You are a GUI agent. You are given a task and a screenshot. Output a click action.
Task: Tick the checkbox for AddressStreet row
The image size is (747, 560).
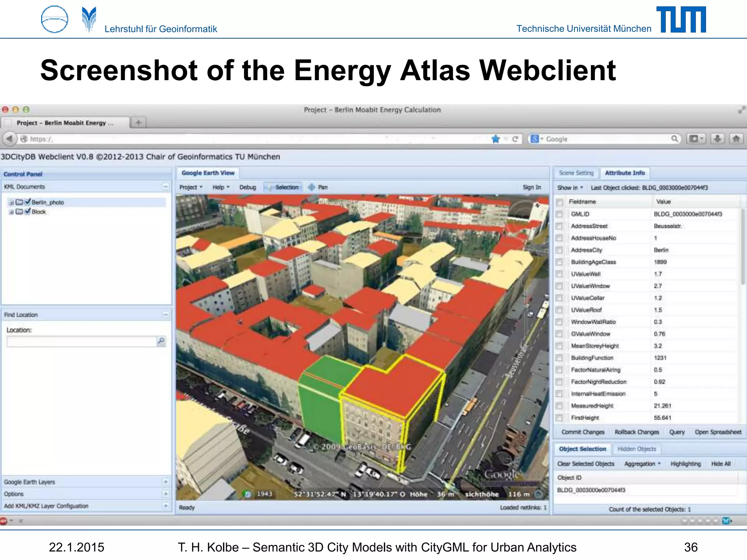coord(559,226)
